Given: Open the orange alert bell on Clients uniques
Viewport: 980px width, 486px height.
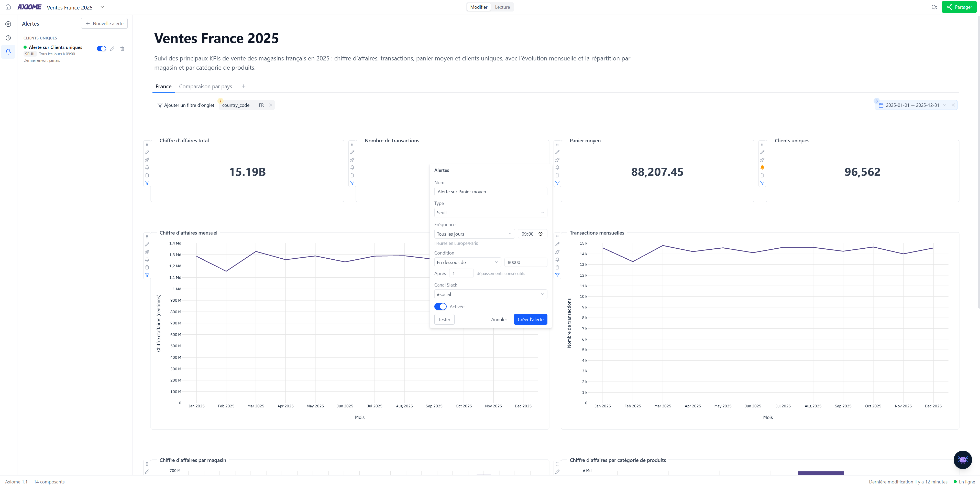Looking at the screenshot, I should click(762, 167).
